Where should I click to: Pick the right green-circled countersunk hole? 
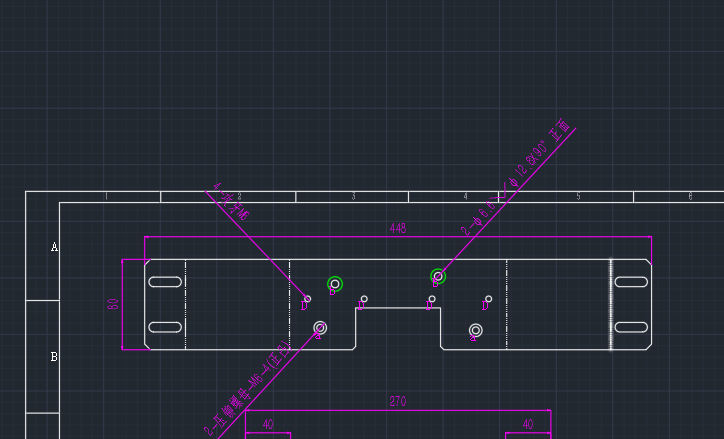(438, 276)
